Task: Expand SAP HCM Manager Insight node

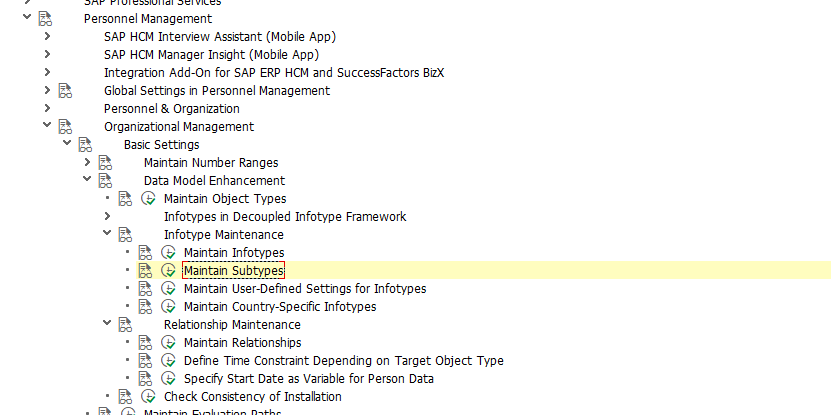Action: 47,54
